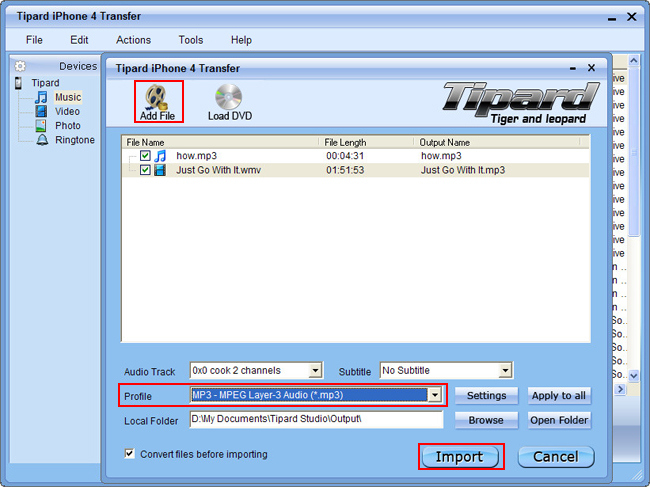The width and height of the screenshot is (650, 487).
Task: Uncheck the how.mp3 checkbox
Action: [x=145, y=156]
